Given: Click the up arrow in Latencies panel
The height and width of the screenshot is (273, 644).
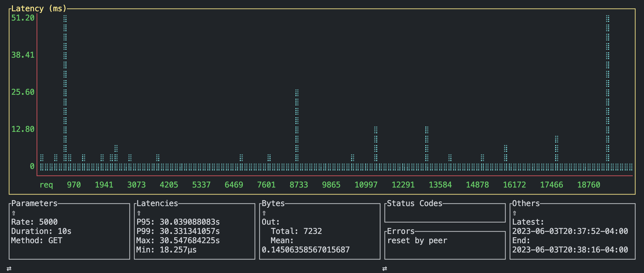Looking at the screenshot, I should (139, 213).
